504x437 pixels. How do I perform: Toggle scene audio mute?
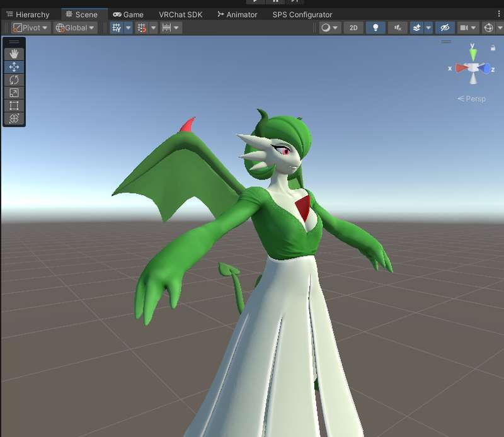click(x=398, y=28)
